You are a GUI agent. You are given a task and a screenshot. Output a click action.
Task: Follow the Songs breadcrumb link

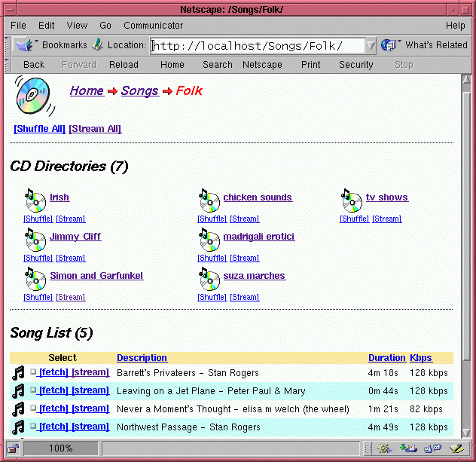[140, 91]
